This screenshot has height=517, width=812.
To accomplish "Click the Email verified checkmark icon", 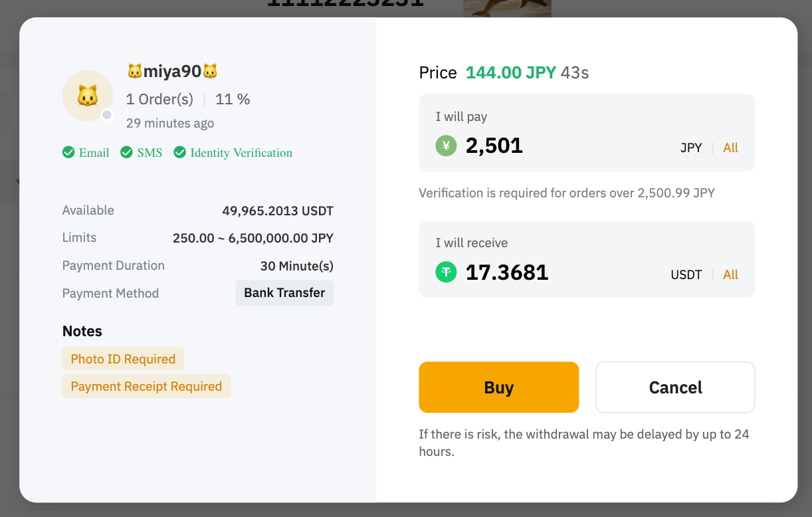I will point(68,153).
